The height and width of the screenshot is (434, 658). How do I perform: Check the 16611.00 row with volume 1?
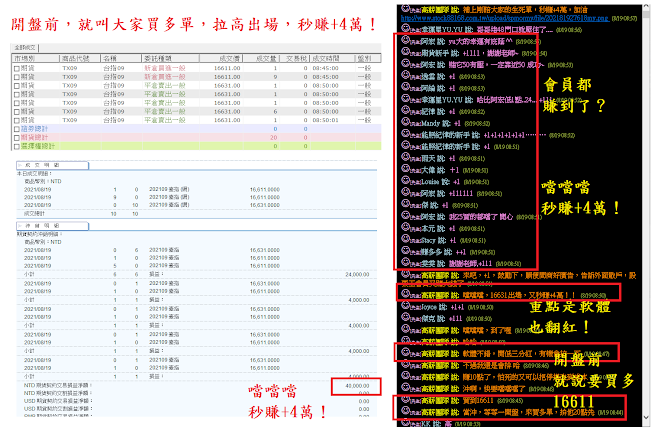17,68
